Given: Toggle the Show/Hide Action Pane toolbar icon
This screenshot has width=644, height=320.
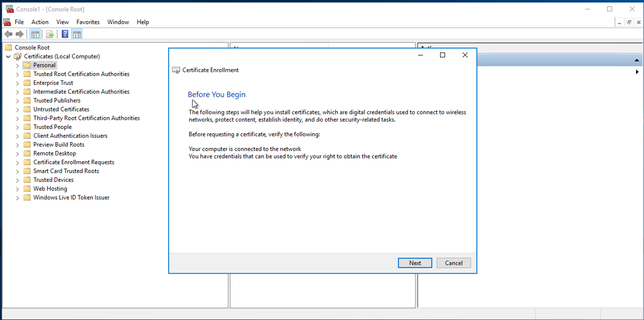Looking at the screenshot, I should 77,34.
